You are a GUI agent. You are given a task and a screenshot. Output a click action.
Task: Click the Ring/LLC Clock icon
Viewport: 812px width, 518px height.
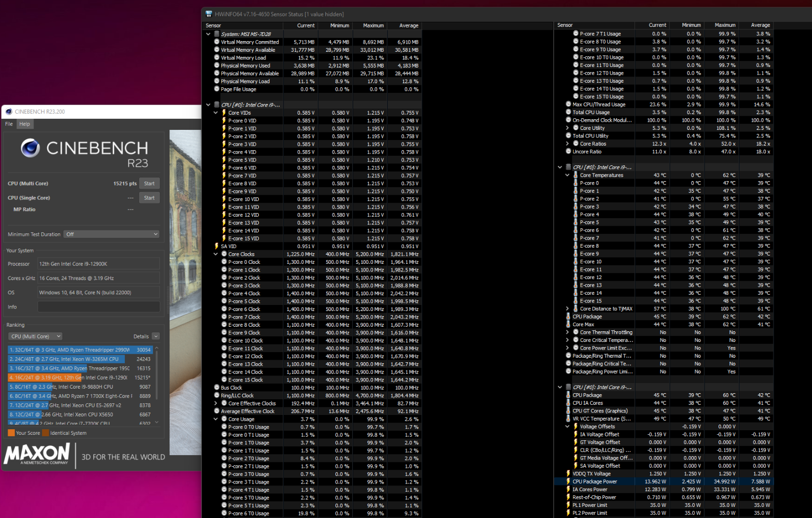[217, 396]
